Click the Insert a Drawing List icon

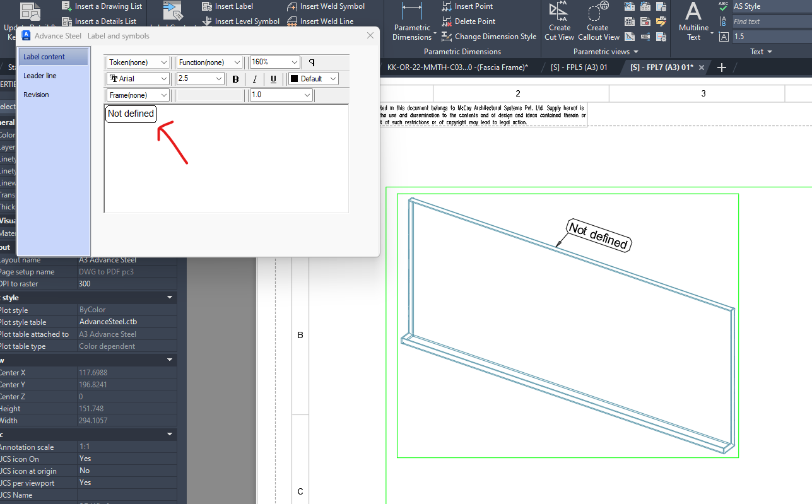68,6
